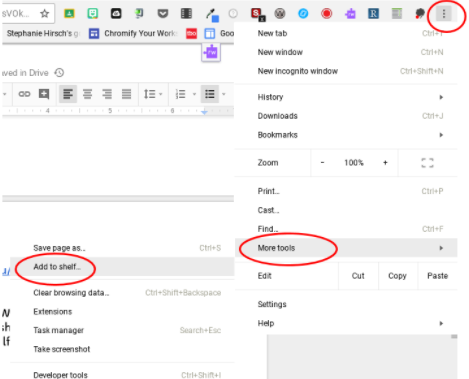Image resolution: width=469 pixels, height=379 pixels.
Task: Insert a link in the Docs toolbar
Action: pyautogui.click(x=24, y=94)
